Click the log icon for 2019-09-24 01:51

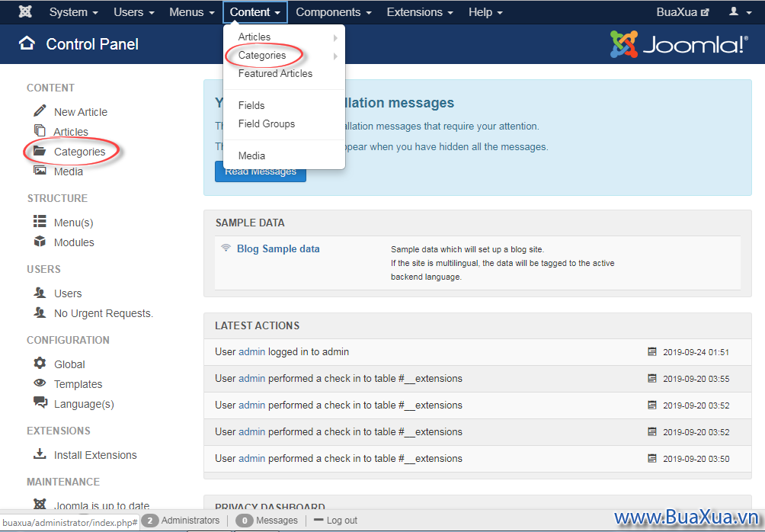651,351
